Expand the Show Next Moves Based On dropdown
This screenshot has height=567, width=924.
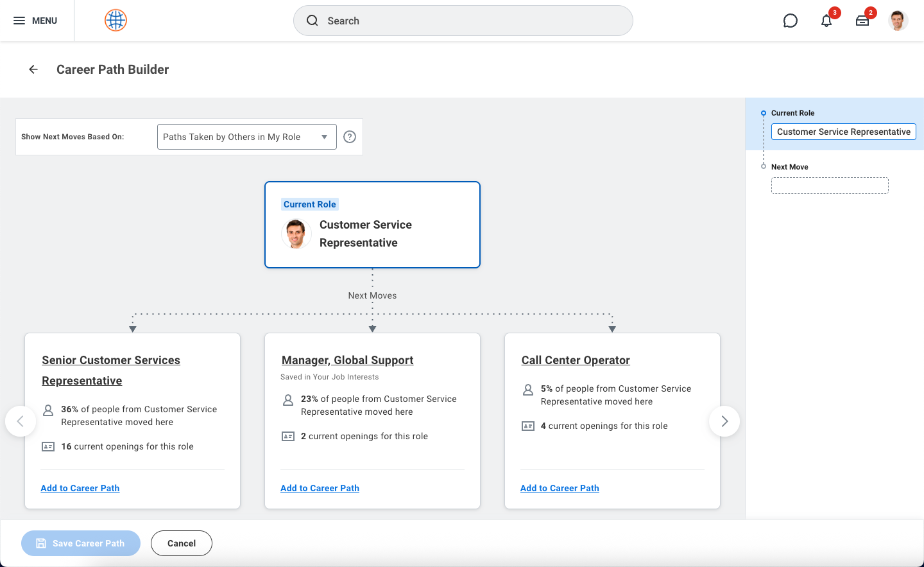click(246, 137)
